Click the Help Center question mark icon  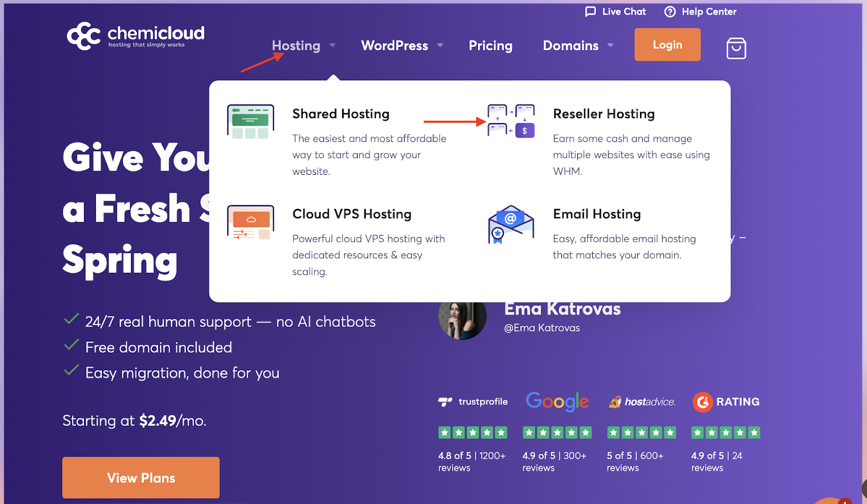pyautogui.click(x=670, y=12)
